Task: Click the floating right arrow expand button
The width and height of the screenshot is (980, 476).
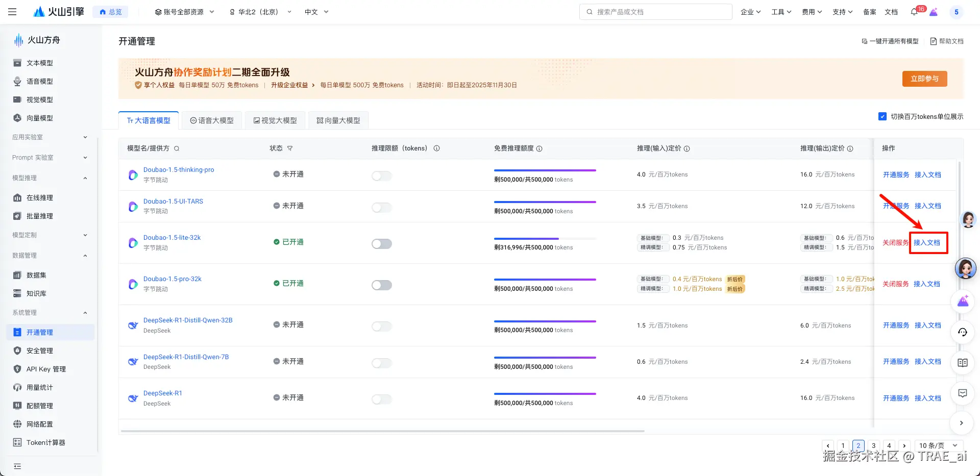Action: [x=962, y=423]
